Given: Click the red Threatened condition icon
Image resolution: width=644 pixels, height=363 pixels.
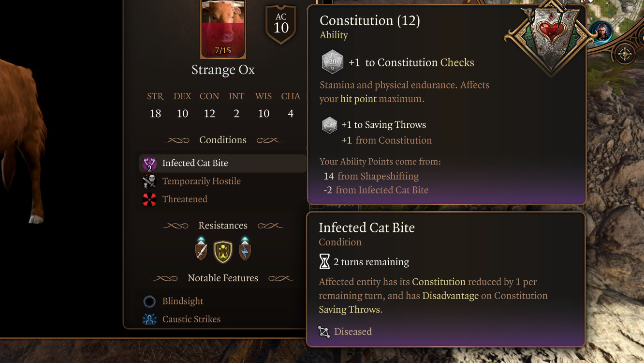Looking at the screenshot, I should [149, 199].
